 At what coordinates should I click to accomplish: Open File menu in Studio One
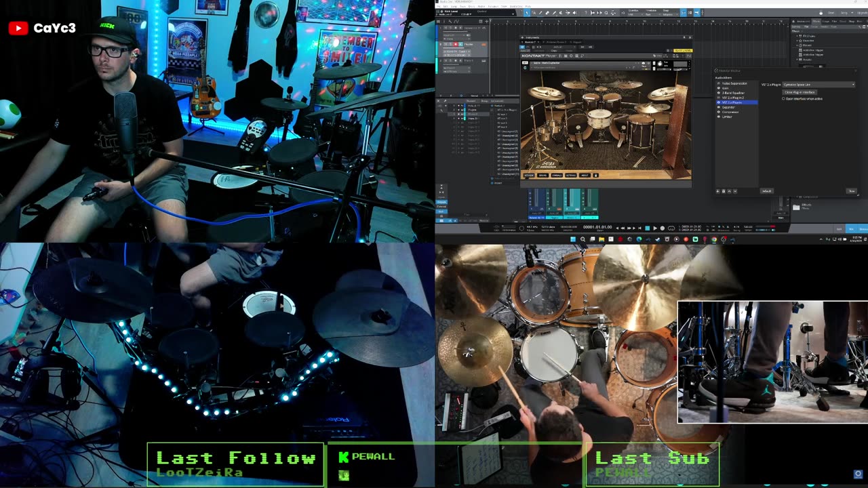438,6
